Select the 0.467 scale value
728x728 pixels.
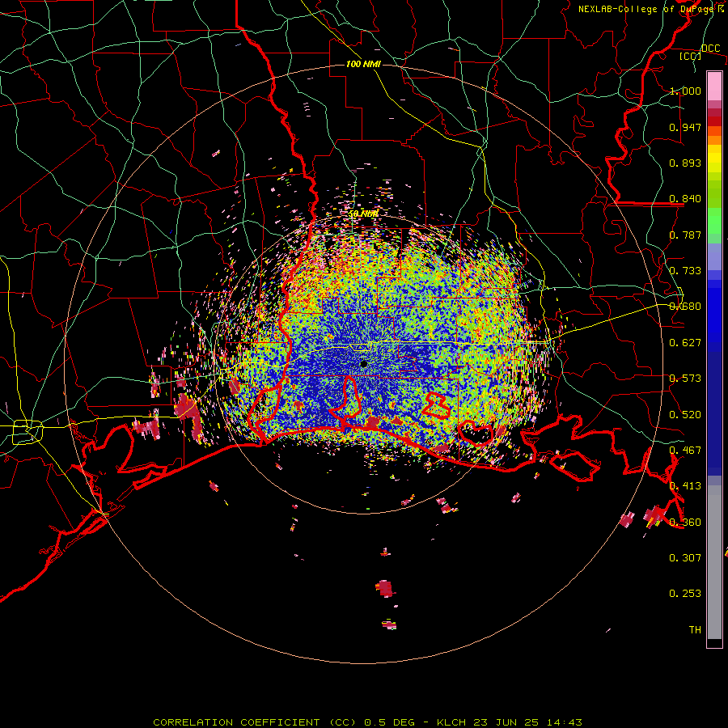pos(685,451)
